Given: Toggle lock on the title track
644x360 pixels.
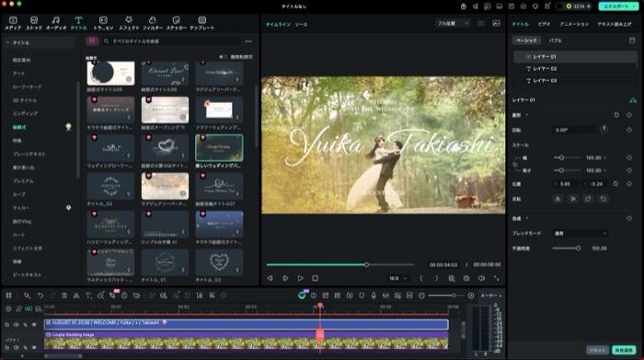Looking at the screenshot, I should click(7, 325).
